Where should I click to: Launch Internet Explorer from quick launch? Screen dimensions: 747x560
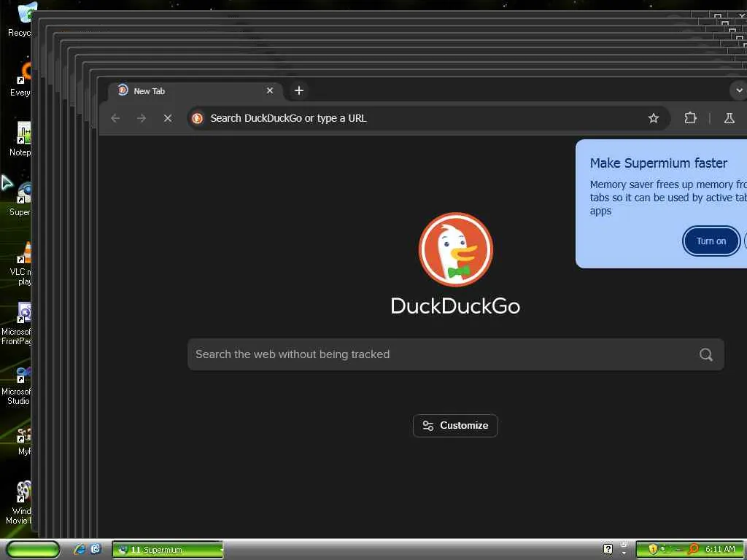point(80,550)
